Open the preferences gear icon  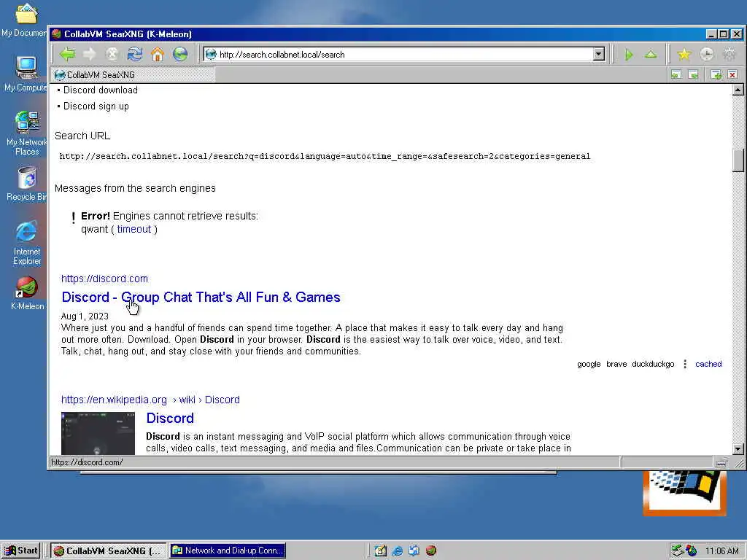tap(729, 55)
